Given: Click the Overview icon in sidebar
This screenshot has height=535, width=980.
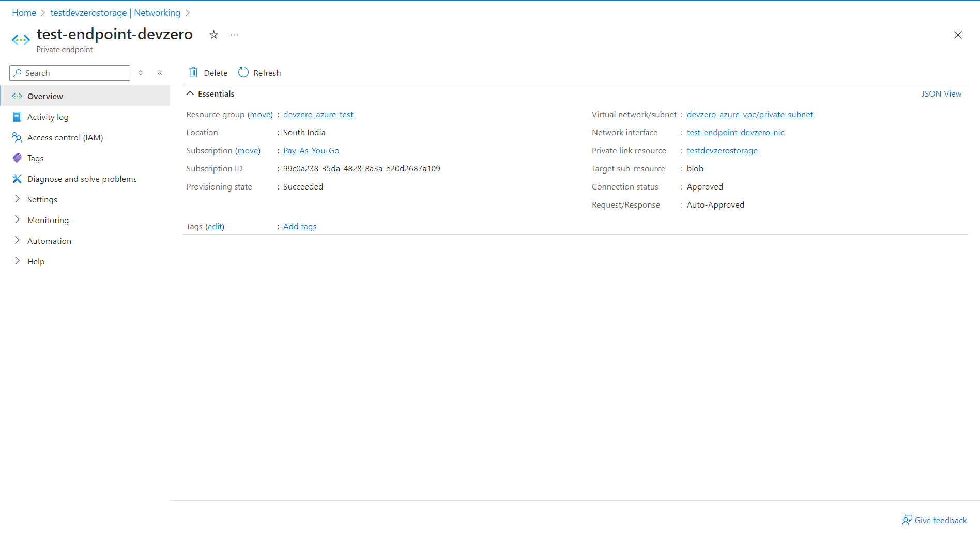Looking at the screenshot, I should (17, 96).
